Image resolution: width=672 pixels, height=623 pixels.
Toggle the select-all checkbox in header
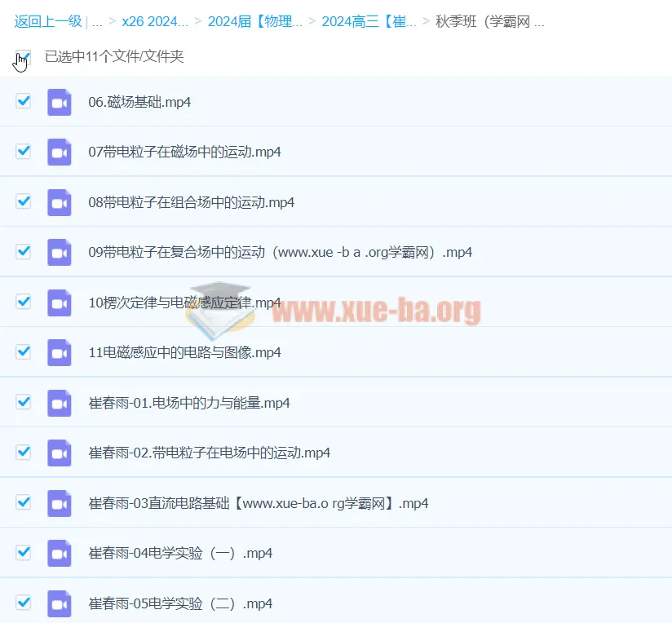pyautogui.click(x=24, y=57)
